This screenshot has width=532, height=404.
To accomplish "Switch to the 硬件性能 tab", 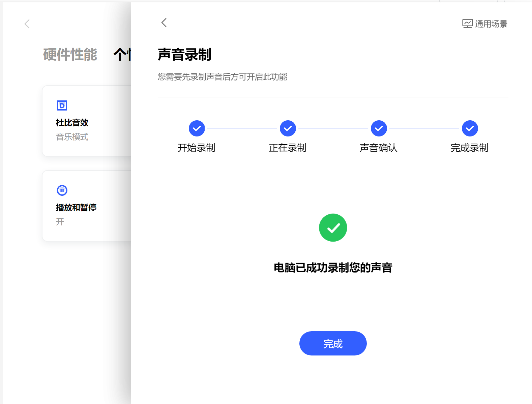I will pyautogui.click(x=70, y=55).
